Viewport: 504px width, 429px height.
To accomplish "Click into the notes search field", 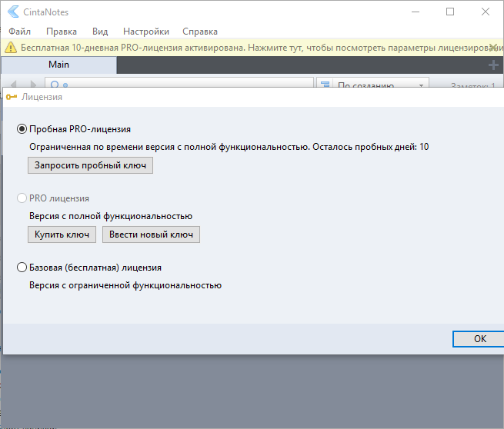I will [179, 83].
